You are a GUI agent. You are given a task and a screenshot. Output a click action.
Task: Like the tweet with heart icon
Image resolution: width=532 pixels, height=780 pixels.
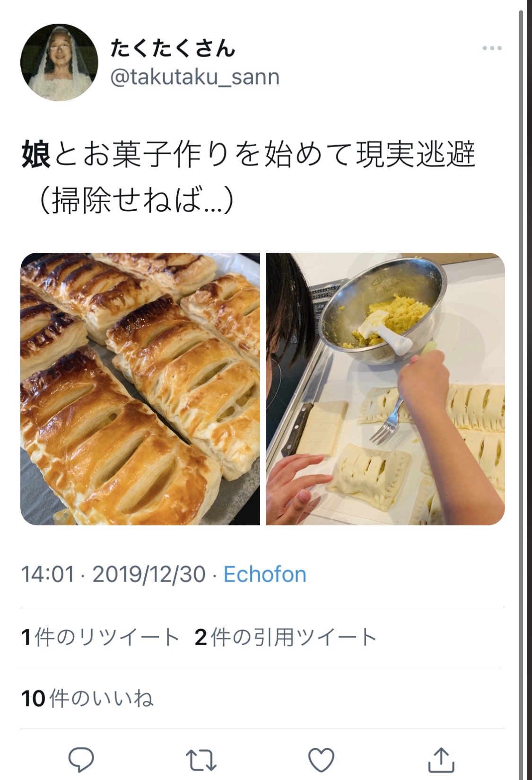coord(321,760)
